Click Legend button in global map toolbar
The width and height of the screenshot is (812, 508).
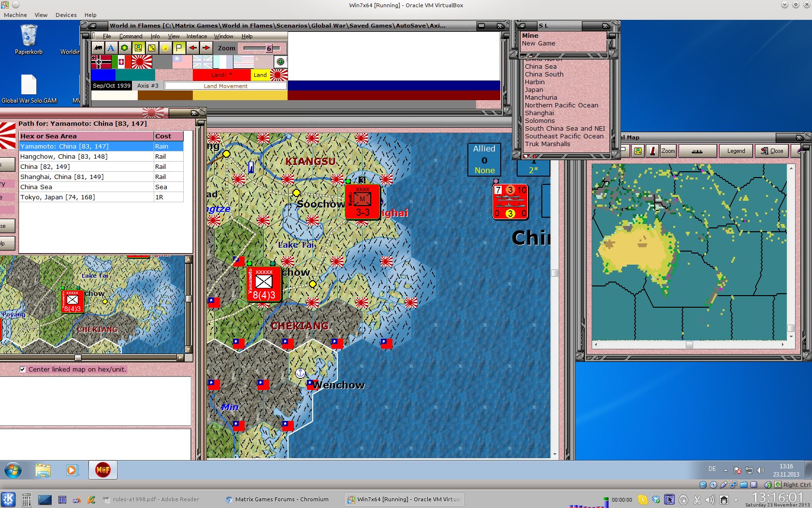point(736,151)
